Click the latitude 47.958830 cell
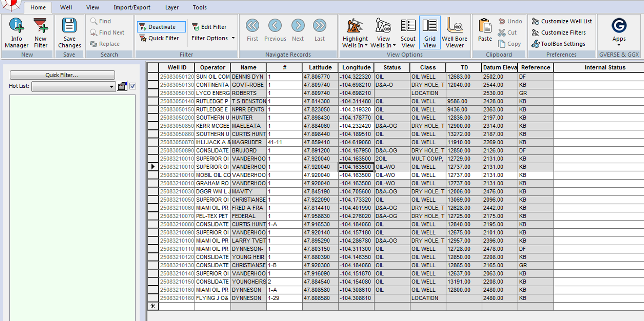 [320, 216]
